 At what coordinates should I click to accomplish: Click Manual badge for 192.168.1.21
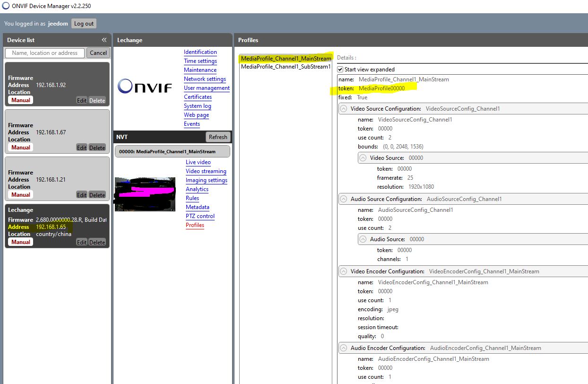[x=21, y=195]
